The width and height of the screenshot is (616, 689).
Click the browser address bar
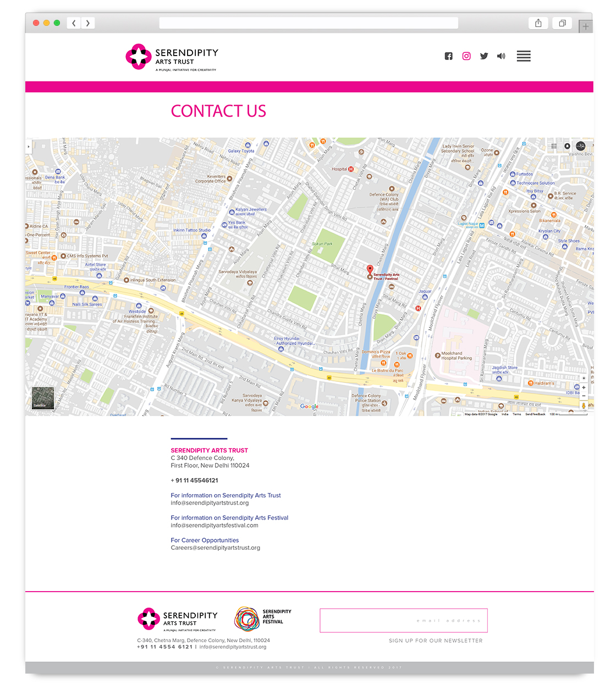[x=309, y=23]
